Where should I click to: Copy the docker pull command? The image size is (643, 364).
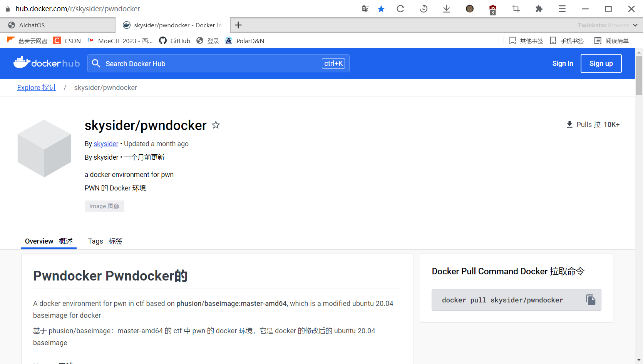[591, 300]
